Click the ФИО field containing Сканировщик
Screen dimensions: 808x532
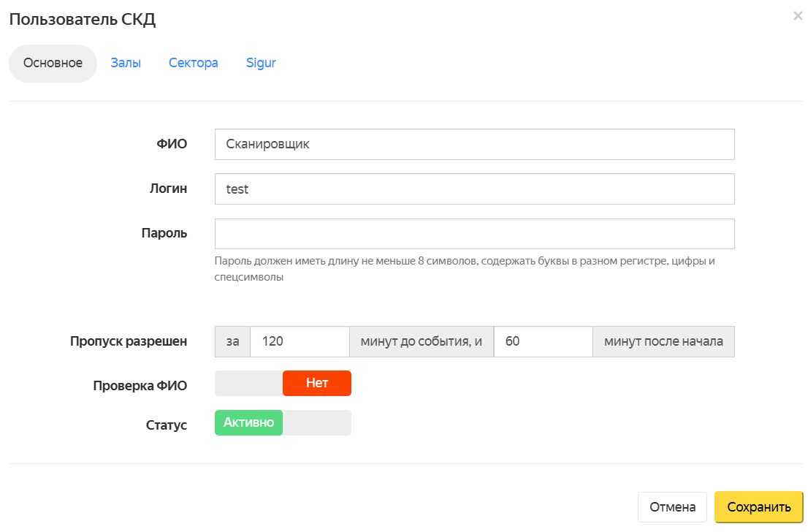click(x=474, y=145)
